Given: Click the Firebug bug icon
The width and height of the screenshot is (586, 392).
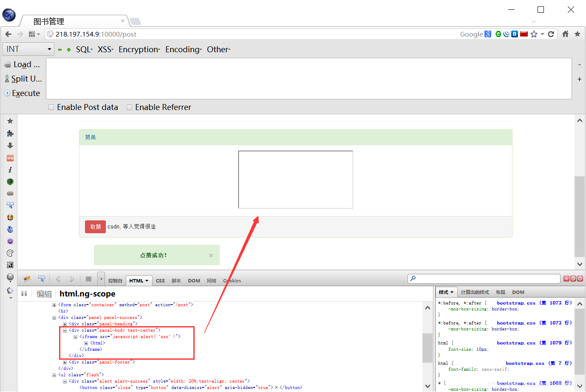Looking at the screenshot, I should (x=27, y=279).
